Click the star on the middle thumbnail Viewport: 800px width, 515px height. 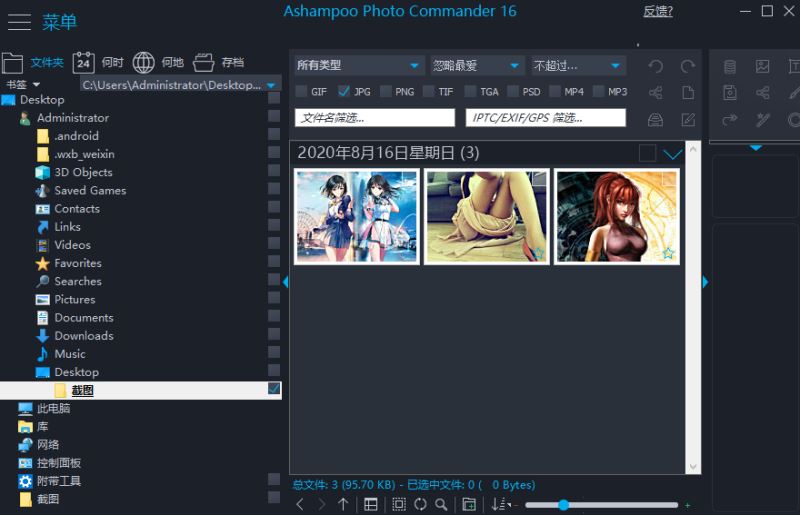pyautogui.click(x=538, y=253)
